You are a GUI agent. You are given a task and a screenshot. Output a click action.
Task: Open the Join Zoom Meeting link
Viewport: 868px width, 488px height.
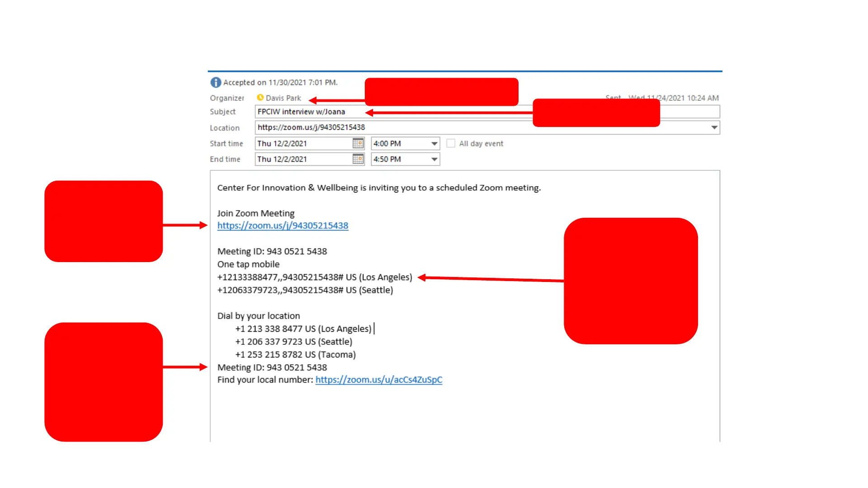pyautogui.click(x=283, y=225)
